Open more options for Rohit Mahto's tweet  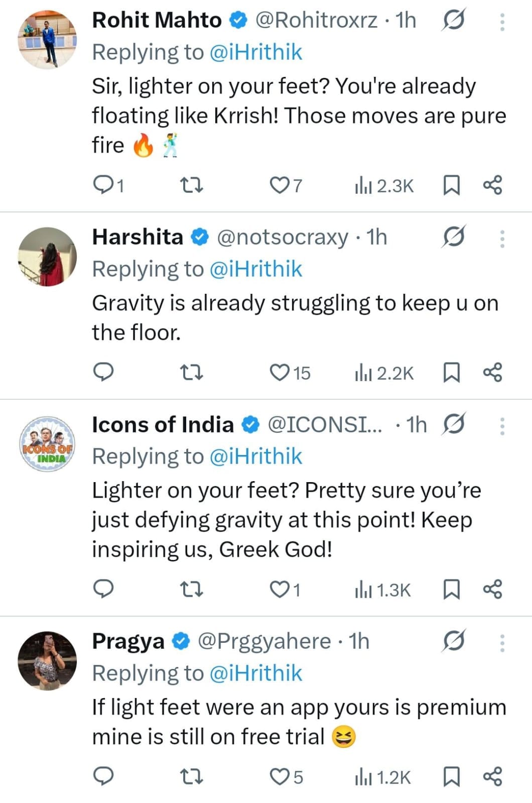point(502,22)
